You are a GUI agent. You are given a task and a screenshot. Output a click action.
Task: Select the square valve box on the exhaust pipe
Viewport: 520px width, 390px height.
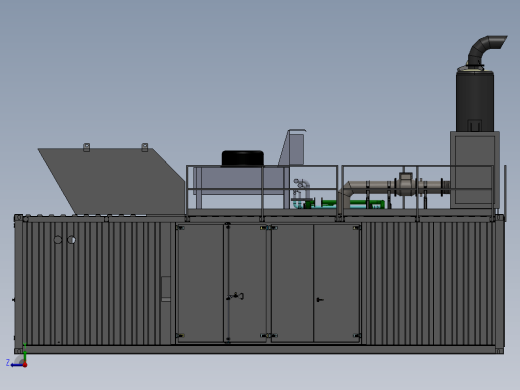406,177
